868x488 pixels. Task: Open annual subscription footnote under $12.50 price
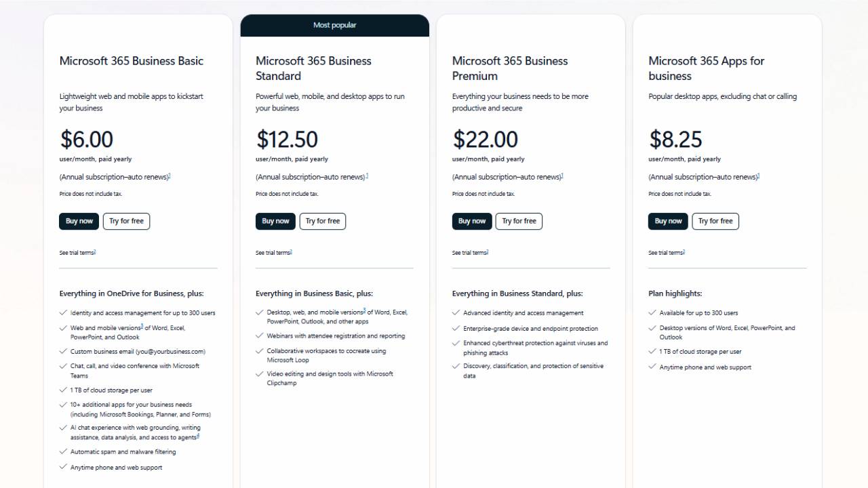[x=367, y=176]
